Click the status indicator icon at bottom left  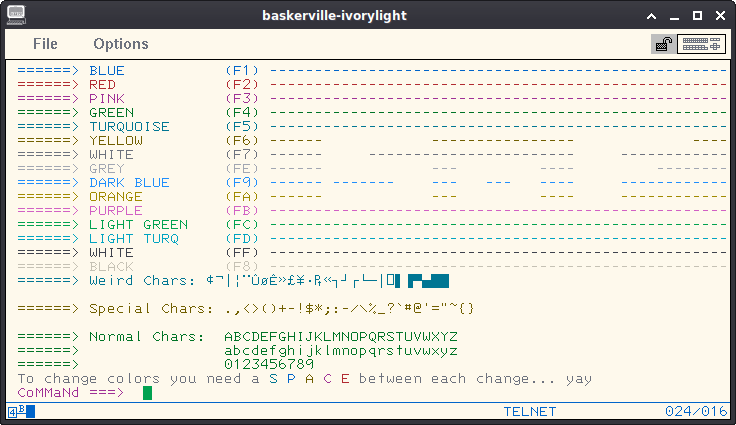point(21,411)
